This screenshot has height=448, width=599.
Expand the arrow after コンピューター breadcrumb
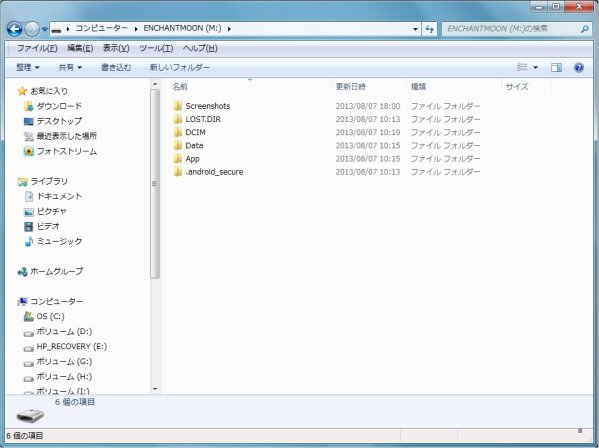(x=136, y=29)
